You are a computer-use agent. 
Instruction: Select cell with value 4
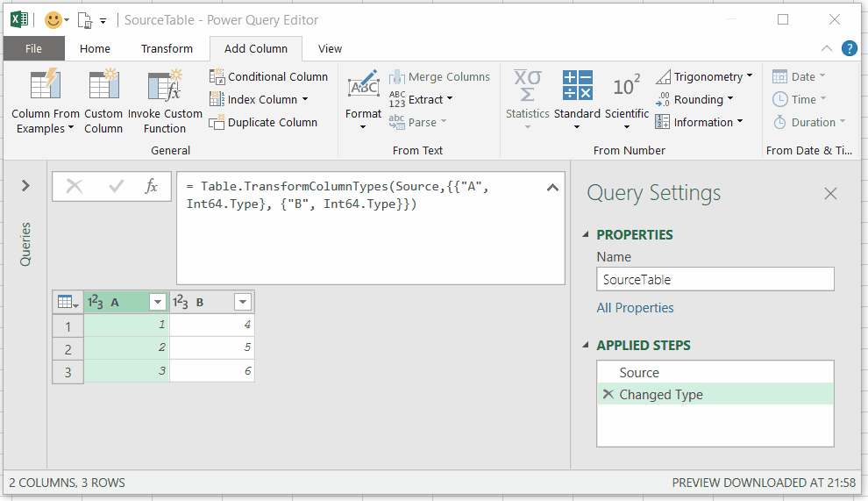point(211,325)
